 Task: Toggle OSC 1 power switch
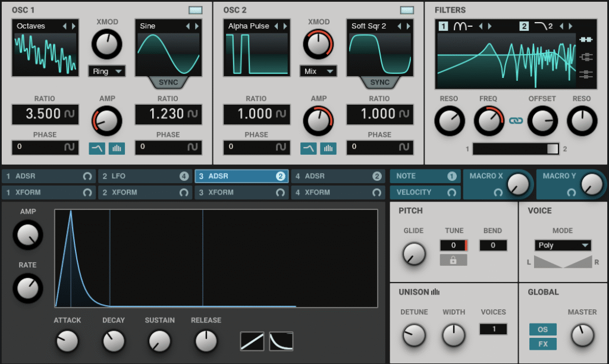pos(195,10)
